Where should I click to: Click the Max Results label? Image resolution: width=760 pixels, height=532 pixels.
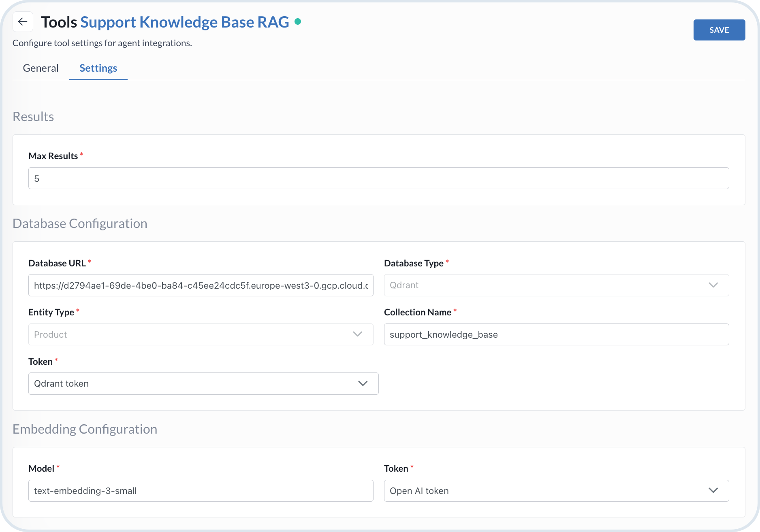click(x=53, y=156)
